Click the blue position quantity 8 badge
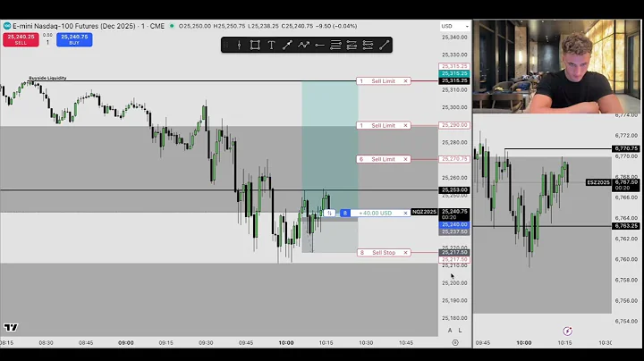Screen dimensions: 644x361 tap(345, 213)
